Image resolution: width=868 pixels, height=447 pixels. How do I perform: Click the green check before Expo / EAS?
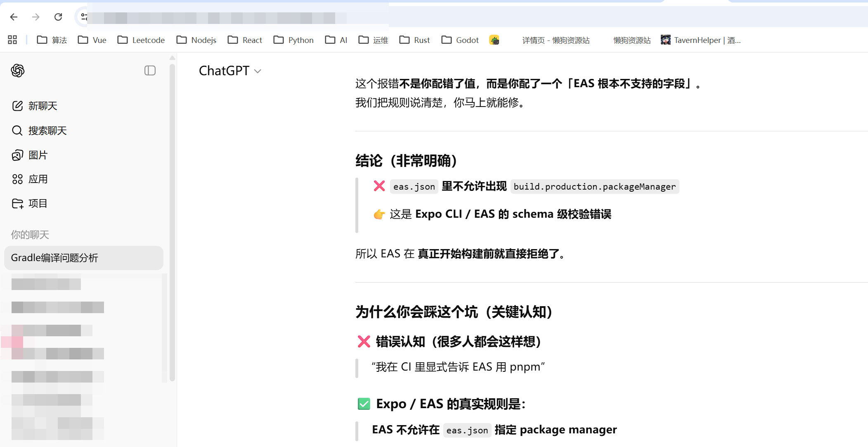pyautogui.click(x=364, y=404)
